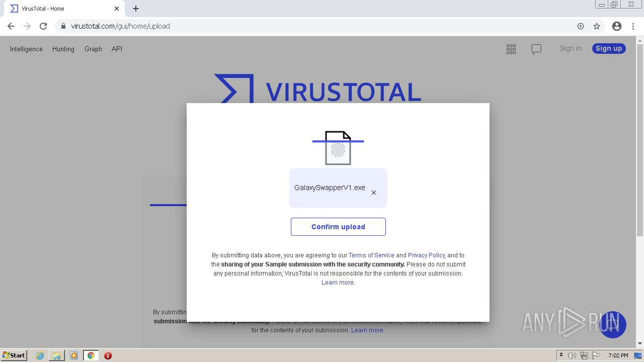
Task: Open the apps grid icon
Action: tap(511, 49)
